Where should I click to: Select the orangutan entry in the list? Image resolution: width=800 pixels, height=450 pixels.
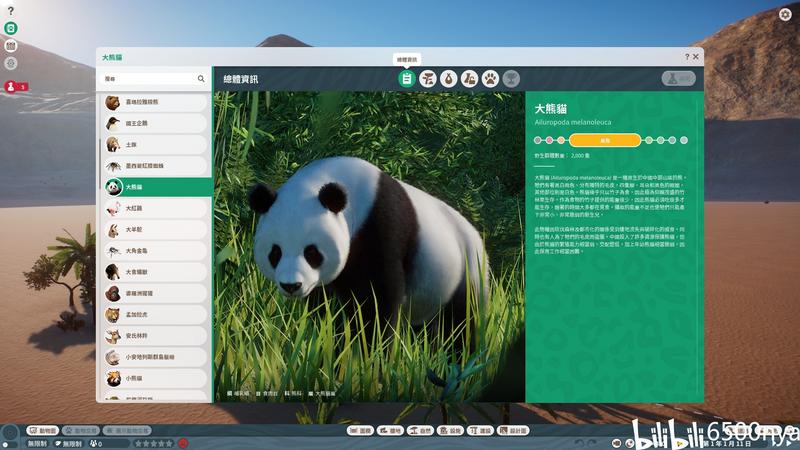tap(156, 293)
